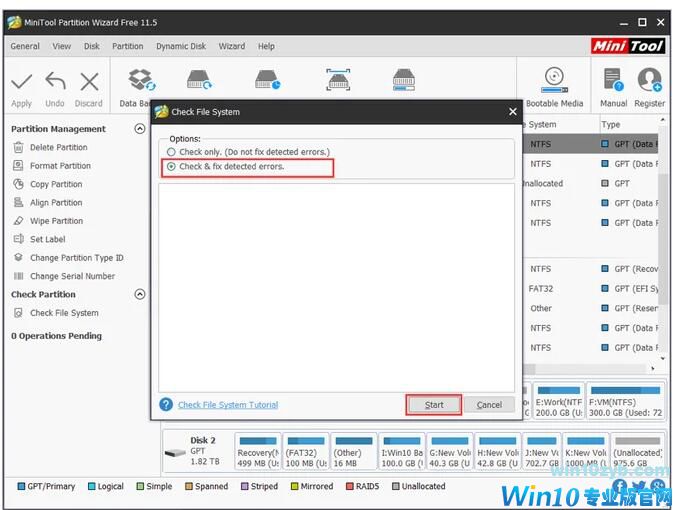
Task: Open the Disk menu
Action: 92,46
